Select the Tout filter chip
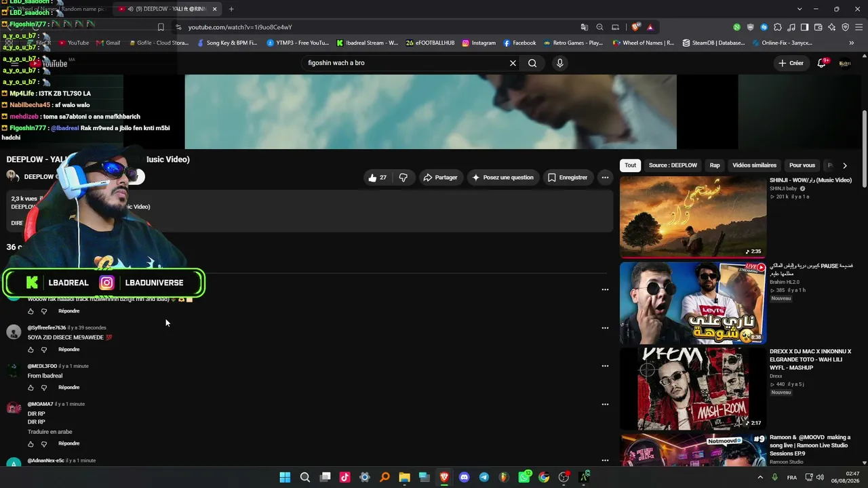868x488 pixels. [631, 165]
